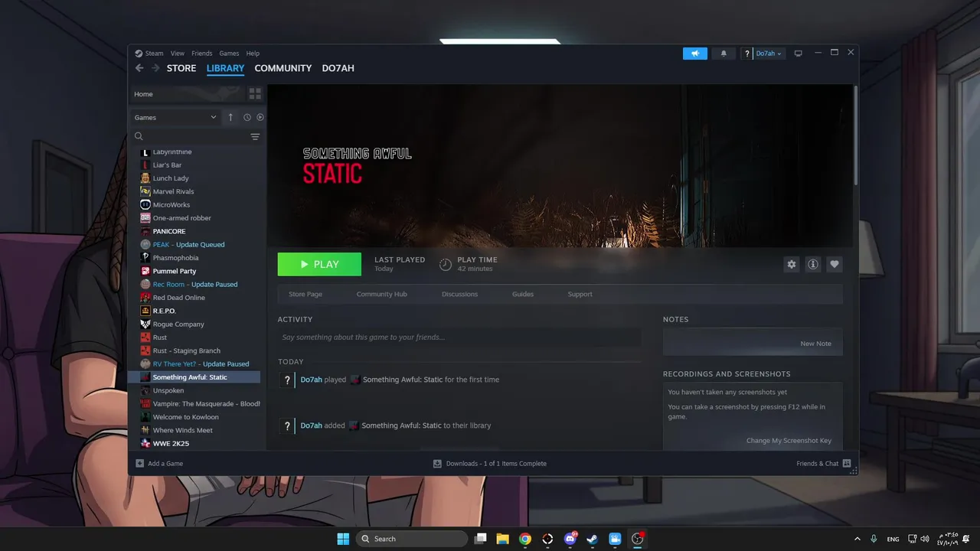Open the announcements megaphone button

[x=695, y=54]
